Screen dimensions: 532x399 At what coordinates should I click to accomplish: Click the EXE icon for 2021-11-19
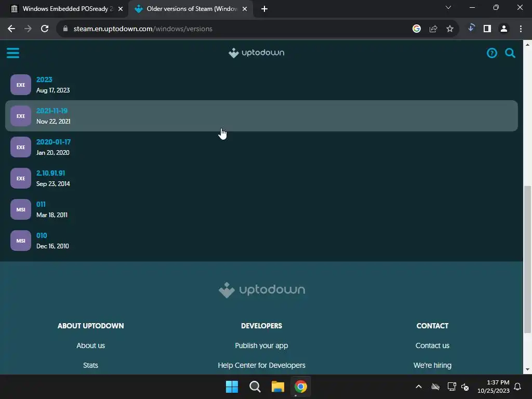(21, 116)
